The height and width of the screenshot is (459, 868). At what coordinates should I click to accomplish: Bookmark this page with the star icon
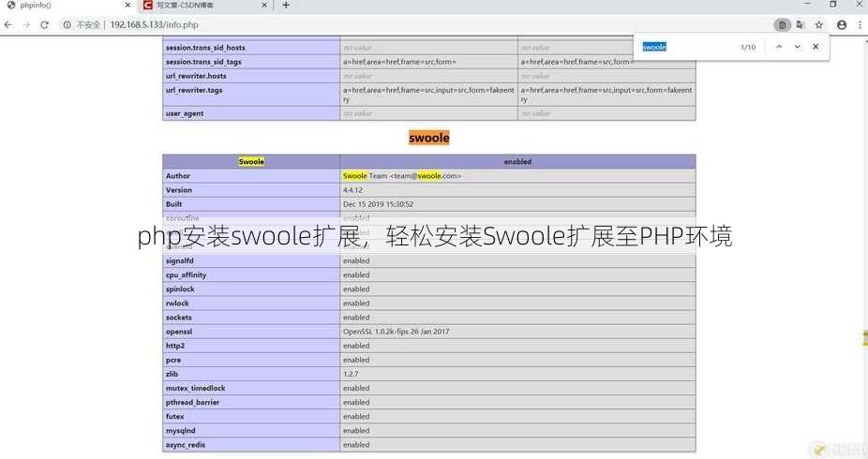pos(819,25)
